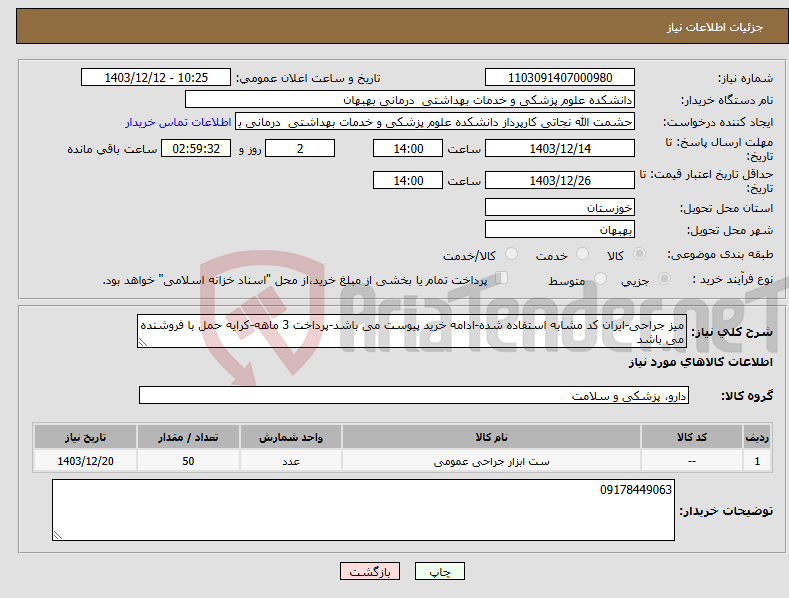Click the response deadline date 1403/12/14

pos(560,148)
